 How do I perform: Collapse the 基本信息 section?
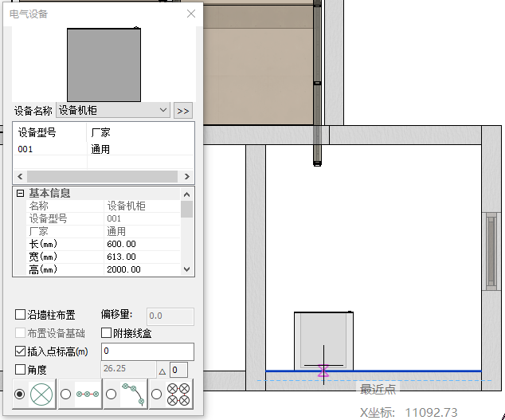point(20,193)
